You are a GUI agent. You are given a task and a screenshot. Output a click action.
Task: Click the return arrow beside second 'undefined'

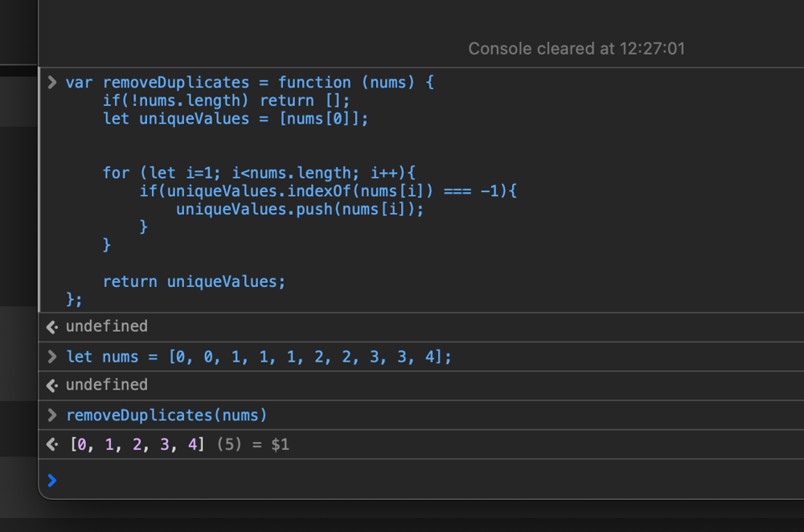(51, 386)
